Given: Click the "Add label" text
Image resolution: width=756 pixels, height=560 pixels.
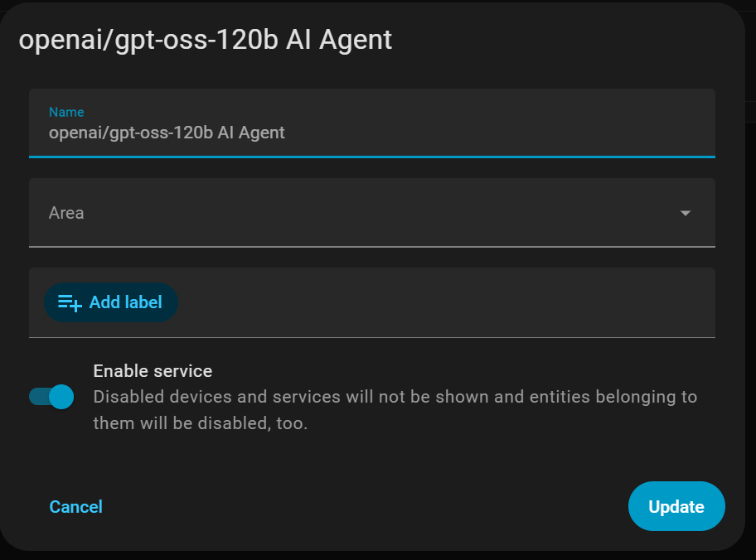Looking at the screenshot, I should click(125, 302).
